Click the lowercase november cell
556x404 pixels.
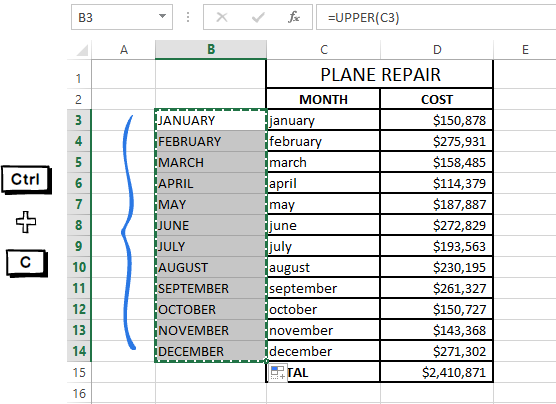(323, 330)
